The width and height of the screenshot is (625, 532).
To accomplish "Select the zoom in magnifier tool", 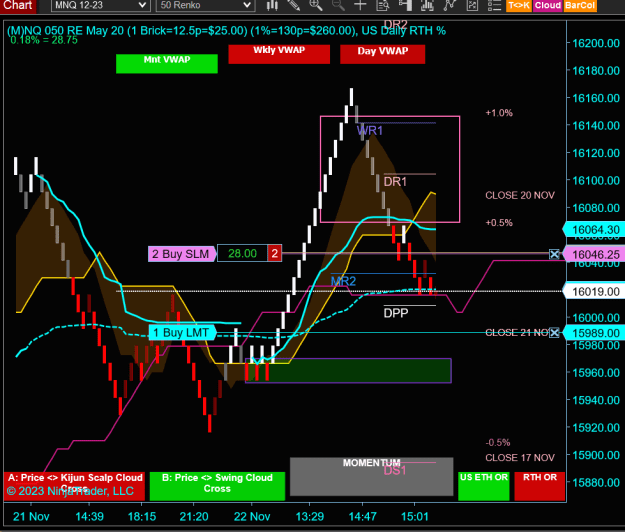I will 316,5.
